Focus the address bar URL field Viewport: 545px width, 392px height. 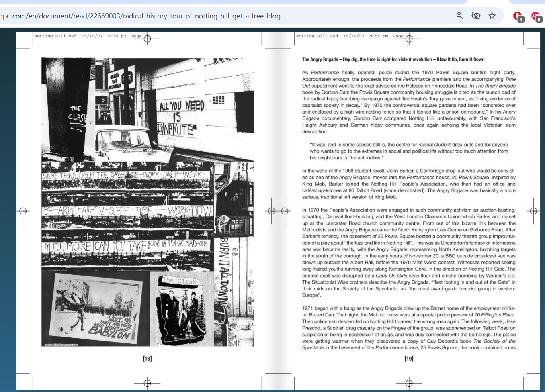tap(225, 16)
